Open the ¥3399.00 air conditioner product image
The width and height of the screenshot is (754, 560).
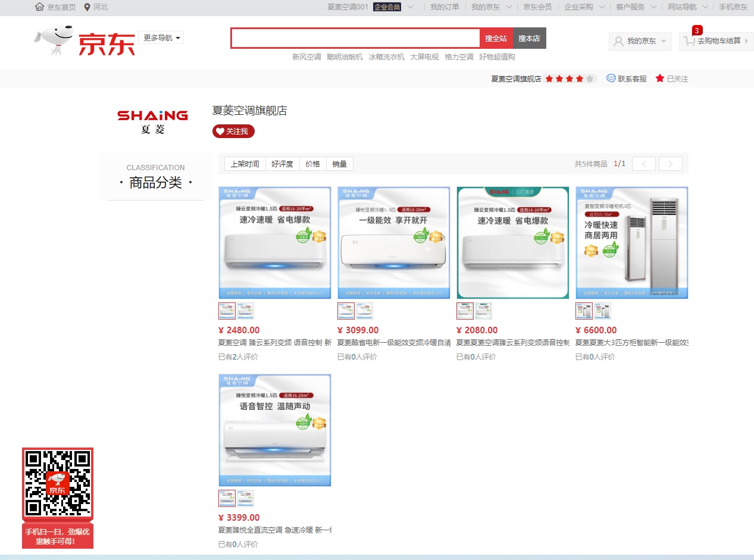tap(275, 430)
